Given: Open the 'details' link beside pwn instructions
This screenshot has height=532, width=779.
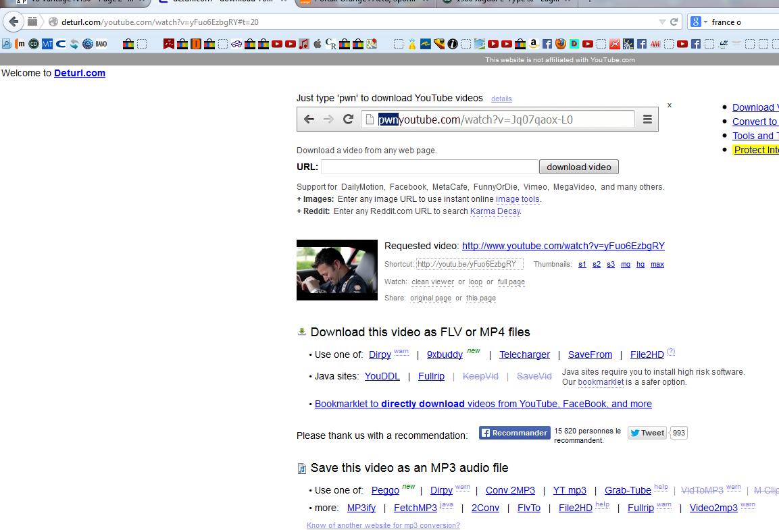Looking at the screenshot, I should click(501, 99).
